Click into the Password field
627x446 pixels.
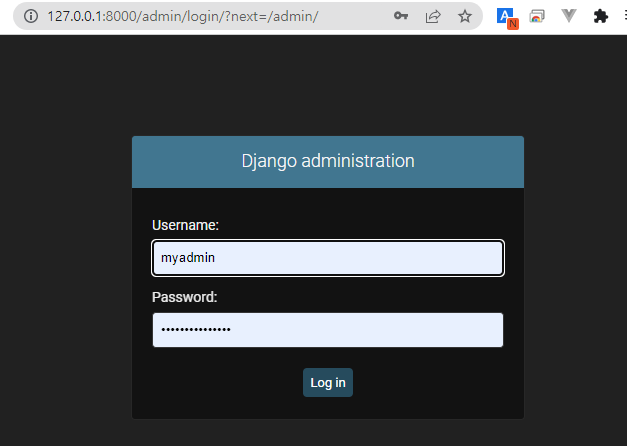pos(327,330)
